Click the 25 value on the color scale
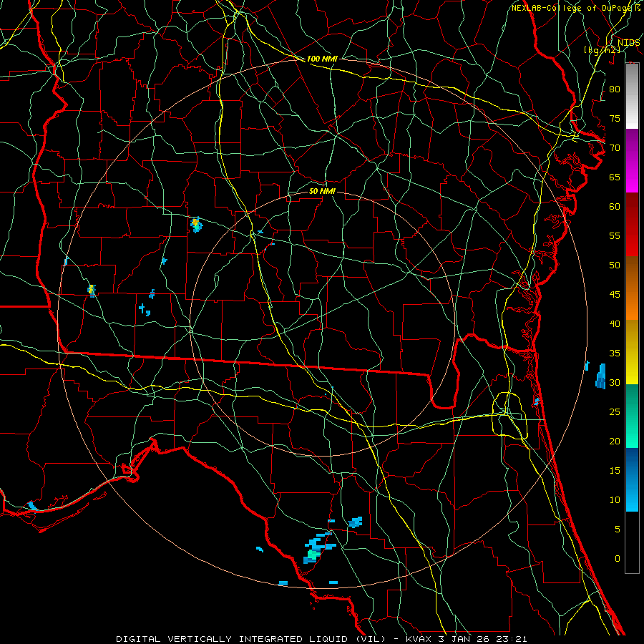The height and width of the screenshot is (644, 644). (615, 412)
